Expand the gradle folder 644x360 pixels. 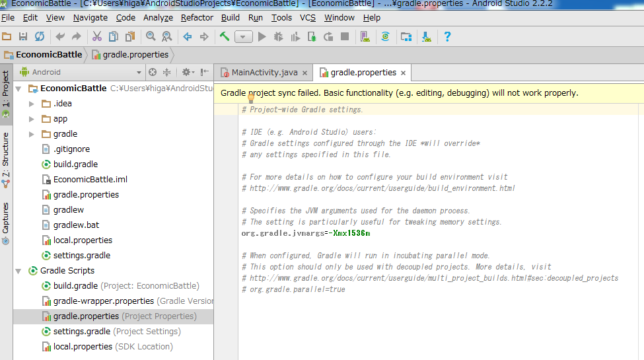click(x=31, y=134)
